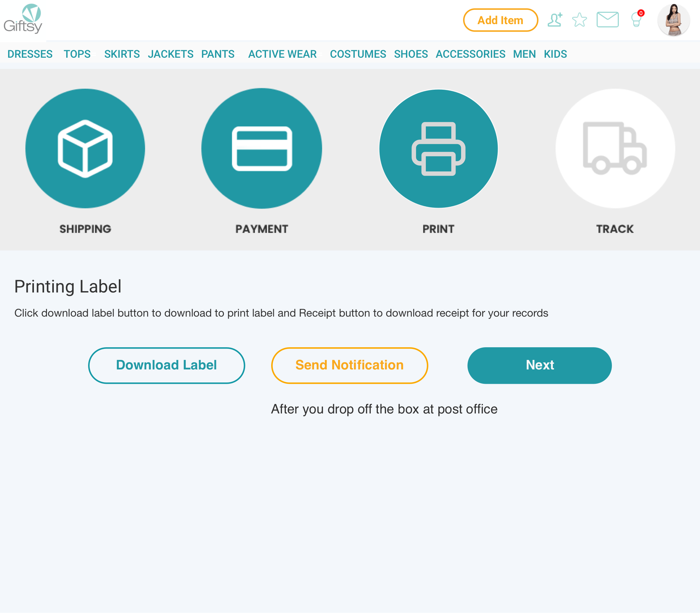Select the Shipping box step icon
This screenshot has height=613, width=700.
coord(85,148)
